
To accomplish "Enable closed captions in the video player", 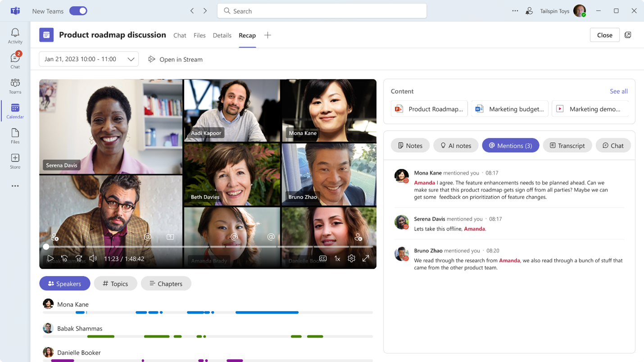I will tap(322, 258).
